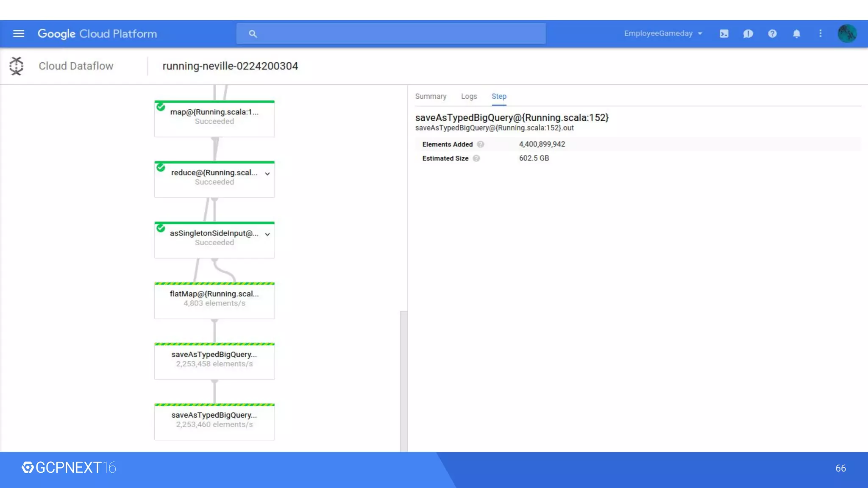Viewport: 868px width, 488px height.
Task: Expand the reduce@ step chevron
Action: coord(267,174)
